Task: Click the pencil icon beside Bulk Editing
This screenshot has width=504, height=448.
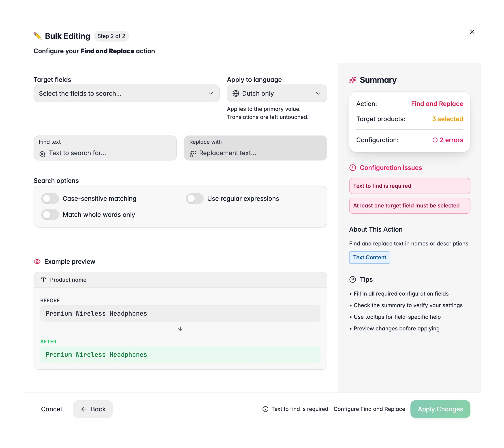Action: (37, 36)
